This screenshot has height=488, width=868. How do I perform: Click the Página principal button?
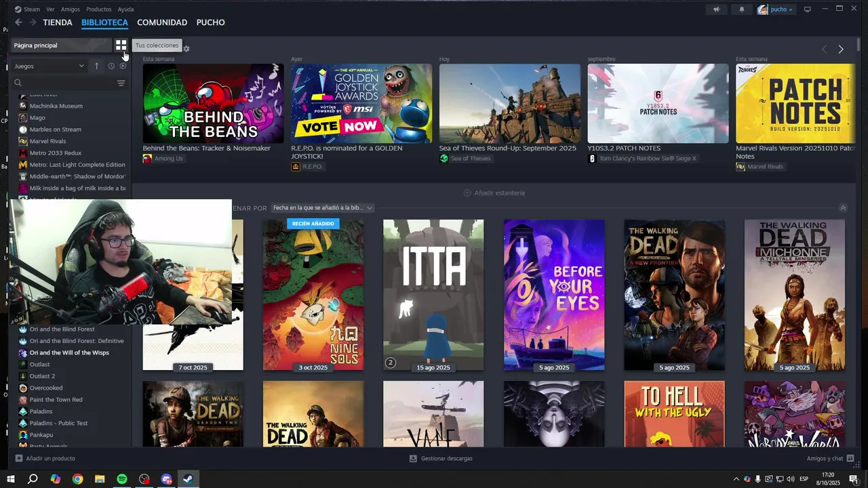60,45
